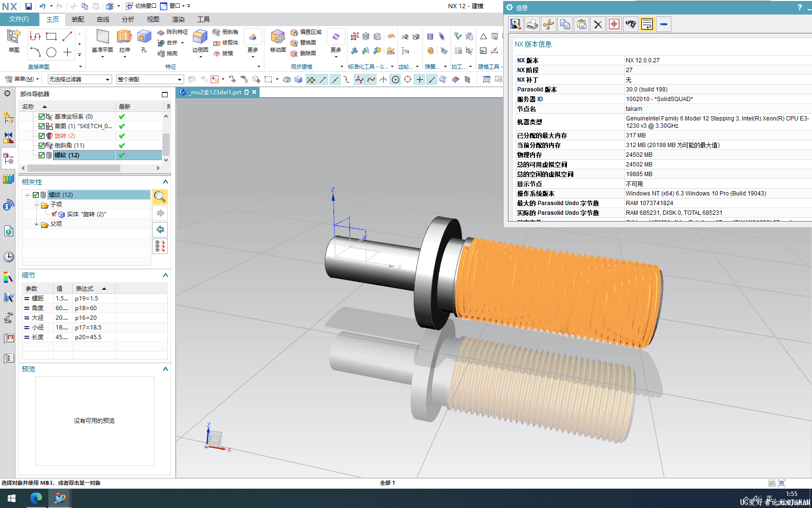Select the 删除面 delete face command
Viewport: 812px width, 508px height.
[304, 53]
